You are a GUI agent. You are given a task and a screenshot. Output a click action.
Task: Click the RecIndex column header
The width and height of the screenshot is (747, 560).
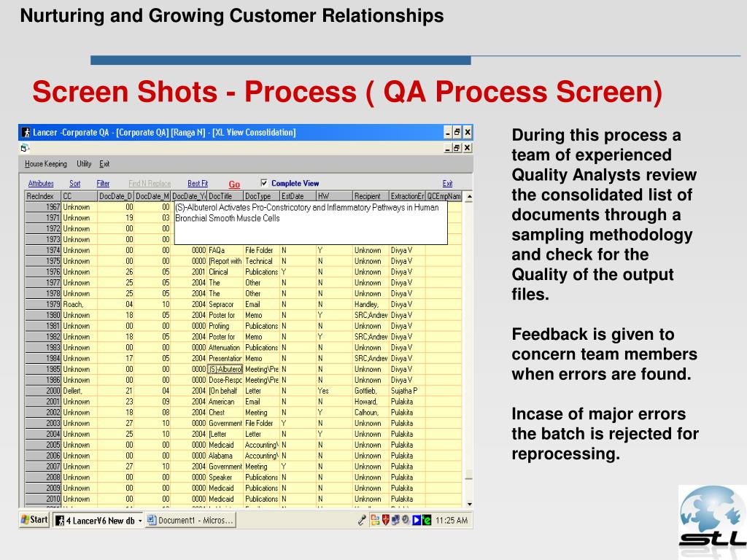(x=43, y=196)
